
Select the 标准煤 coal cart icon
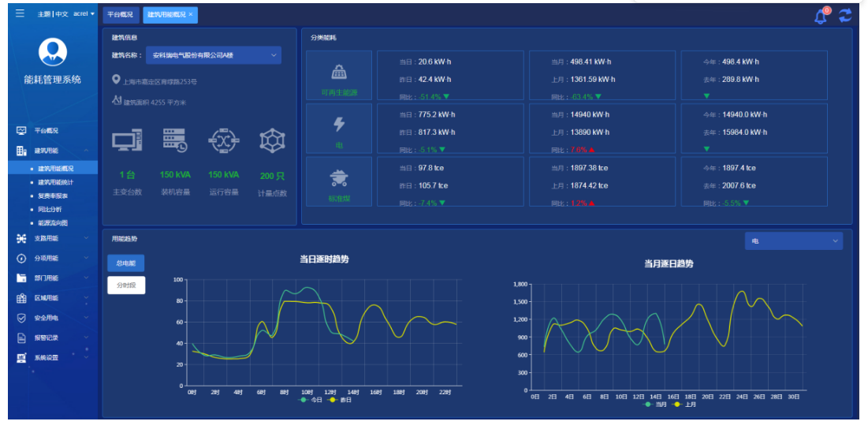[x=339, y=177]
